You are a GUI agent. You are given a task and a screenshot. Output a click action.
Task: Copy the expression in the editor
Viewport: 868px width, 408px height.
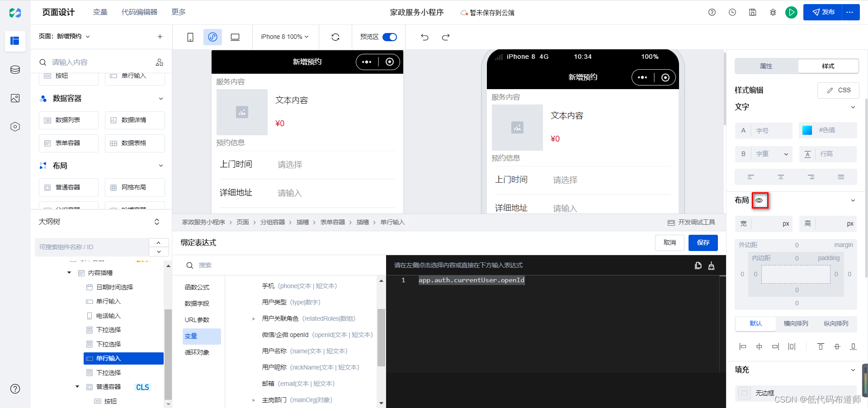[x=698, y=266]
